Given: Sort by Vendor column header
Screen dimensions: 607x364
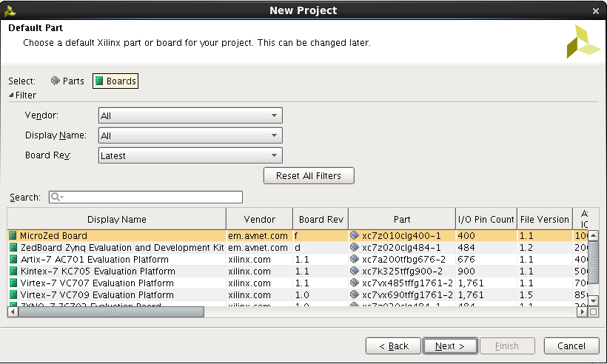Looking at the screenshot, I should (259, 219).
